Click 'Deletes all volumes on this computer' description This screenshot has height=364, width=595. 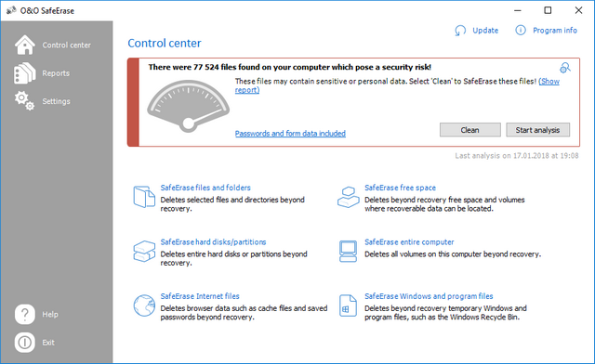(x=453, y=254)
